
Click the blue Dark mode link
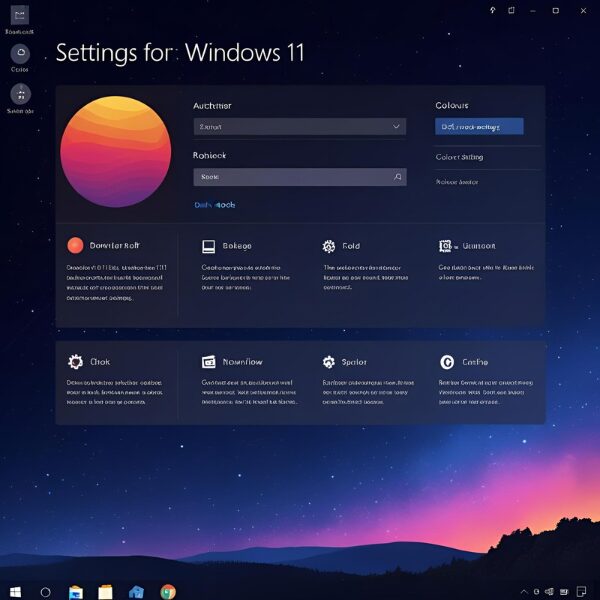pos(215,205)
